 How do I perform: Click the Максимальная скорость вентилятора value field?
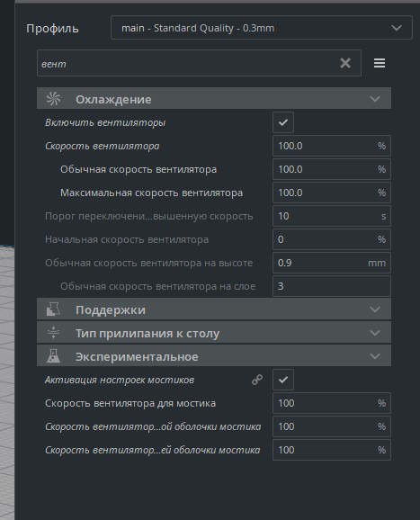pyautogui.click(x=332, y=193)
